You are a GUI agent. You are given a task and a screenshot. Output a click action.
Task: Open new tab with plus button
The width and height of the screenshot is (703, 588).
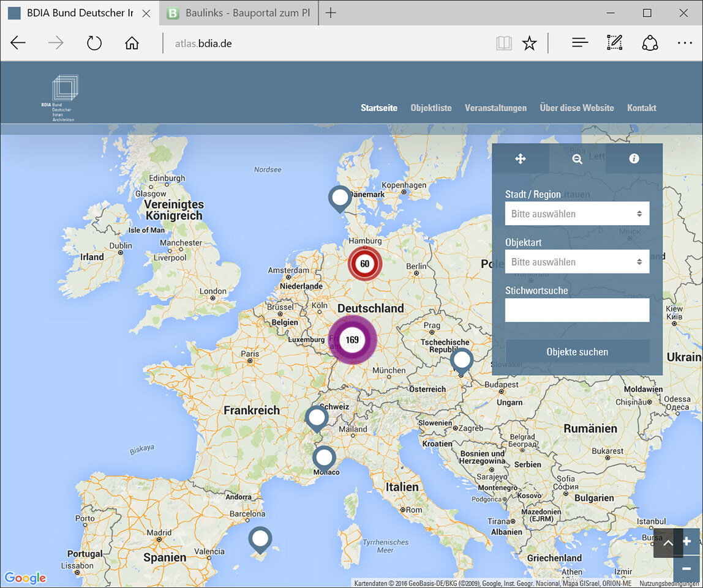[331, 13]
